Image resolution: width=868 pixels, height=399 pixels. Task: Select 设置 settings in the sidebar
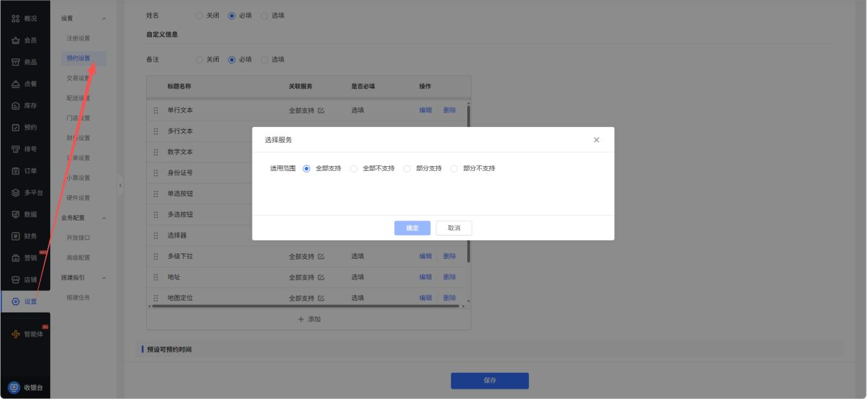pos(25,301)
